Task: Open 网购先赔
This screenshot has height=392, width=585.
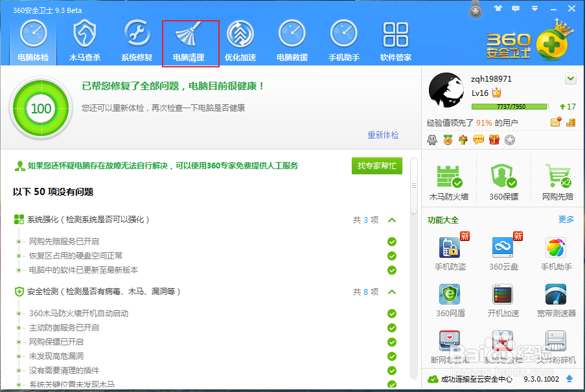Action: point(557,182)
